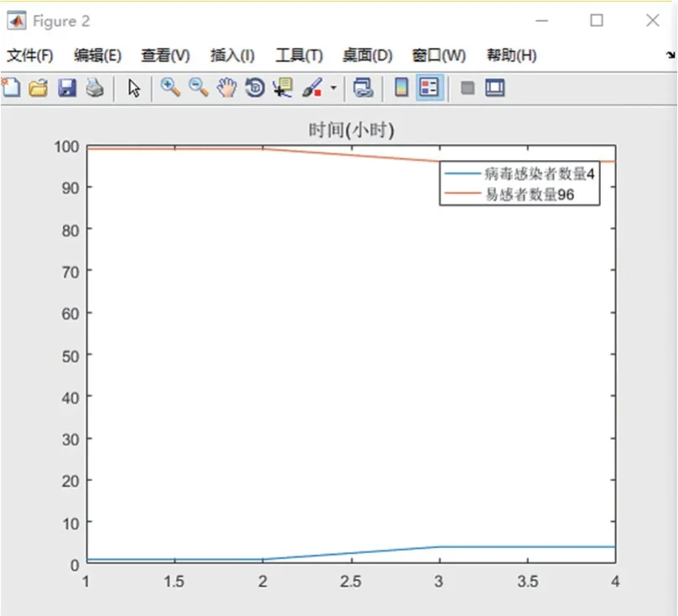678x616 pixels.
Task: Click the Link Plot icon
Action: [x=363, y=88]
